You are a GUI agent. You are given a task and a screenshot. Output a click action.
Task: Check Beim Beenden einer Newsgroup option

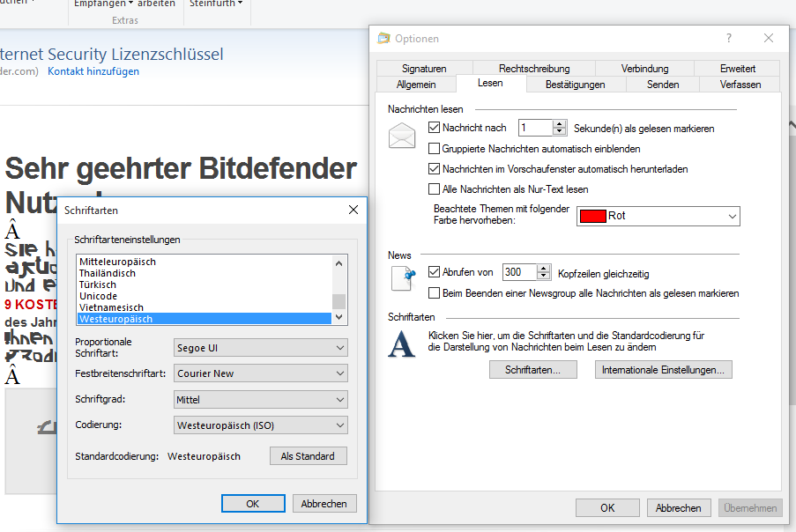[434, 293]
